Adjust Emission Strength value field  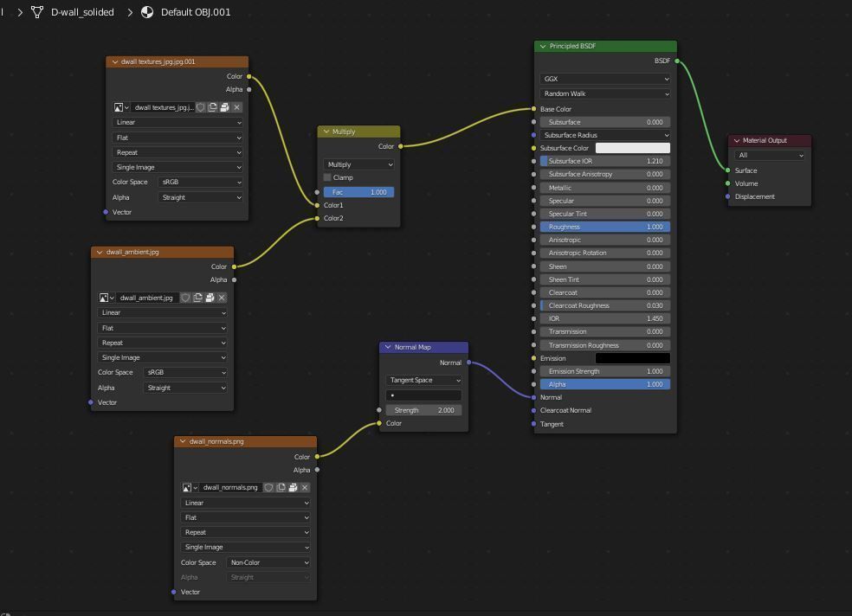605,371
